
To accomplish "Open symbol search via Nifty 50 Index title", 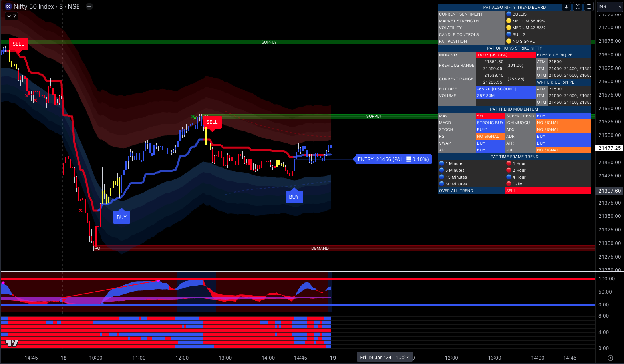I will click(x=47, y=6).
